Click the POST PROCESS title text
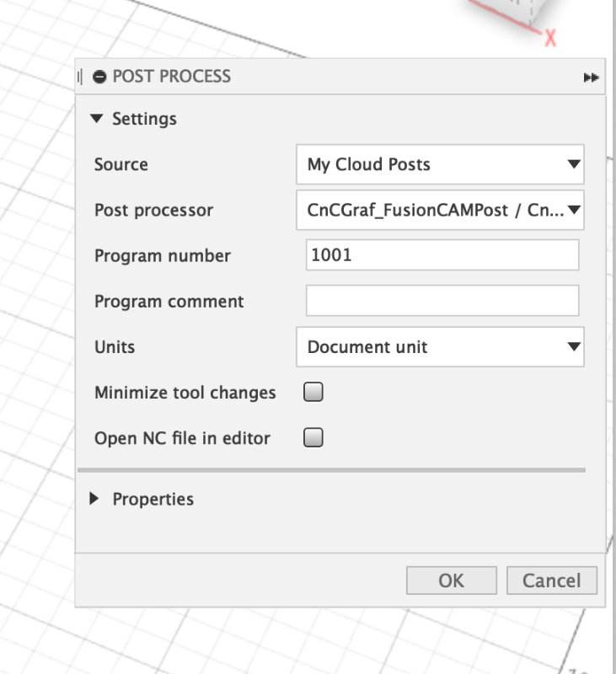This screenshot has height=674, width=616. pyautogui.click(x=172, y=77)
